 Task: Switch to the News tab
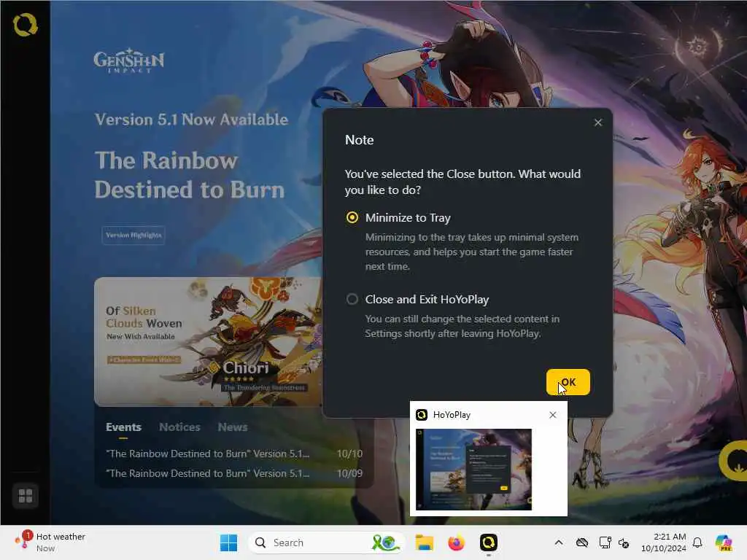(233, 427)
